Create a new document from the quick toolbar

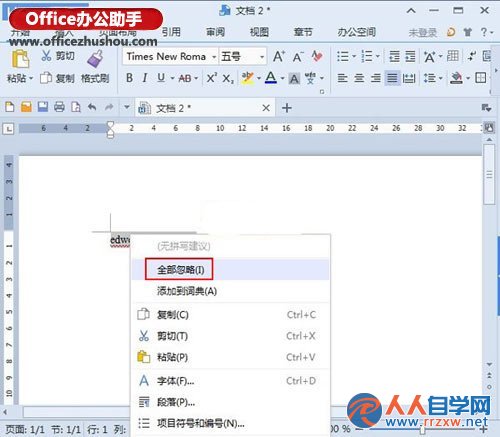tap(10, 107)
